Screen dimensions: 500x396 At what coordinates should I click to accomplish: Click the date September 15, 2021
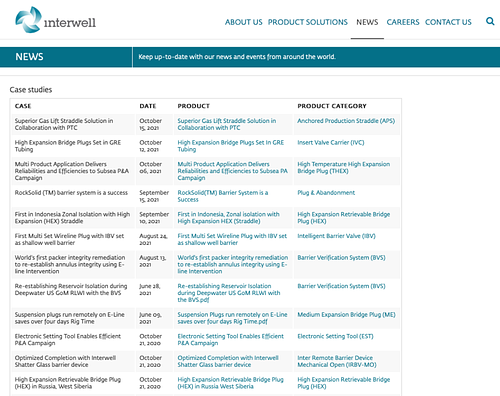154,196
